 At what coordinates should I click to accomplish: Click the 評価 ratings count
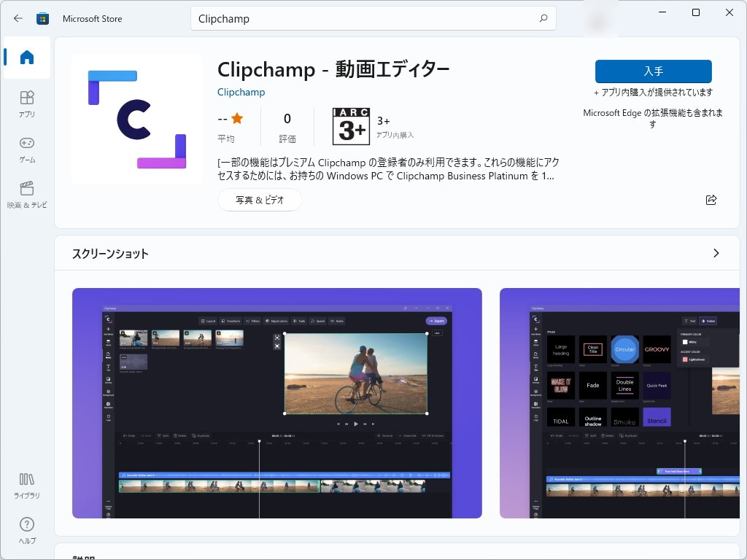[x=287, y=125]
